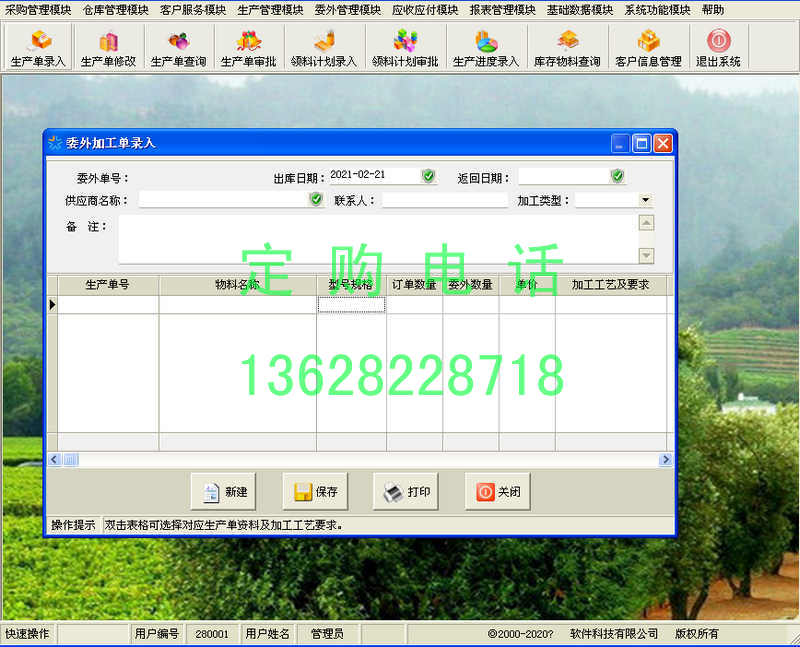Click 委外数量 column header
Image resolution: width=800 pixels, height=647 pixels.
coord(470,285)
